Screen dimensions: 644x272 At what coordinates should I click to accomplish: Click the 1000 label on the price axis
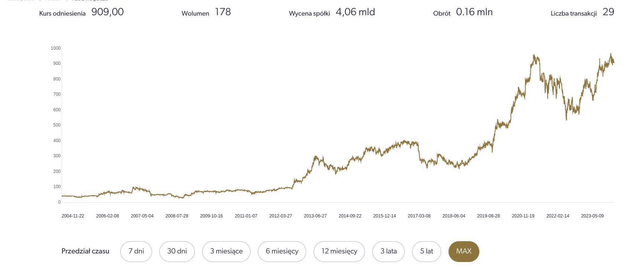(56, 48)
